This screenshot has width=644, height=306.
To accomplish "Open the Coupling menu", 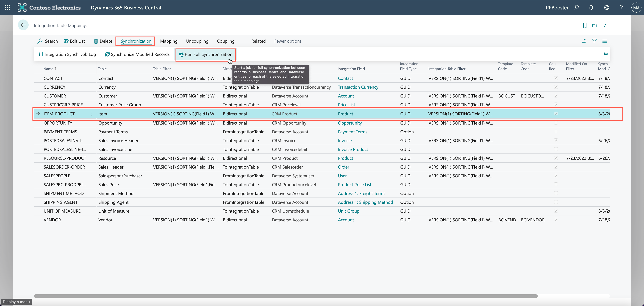I will (225, 41).
